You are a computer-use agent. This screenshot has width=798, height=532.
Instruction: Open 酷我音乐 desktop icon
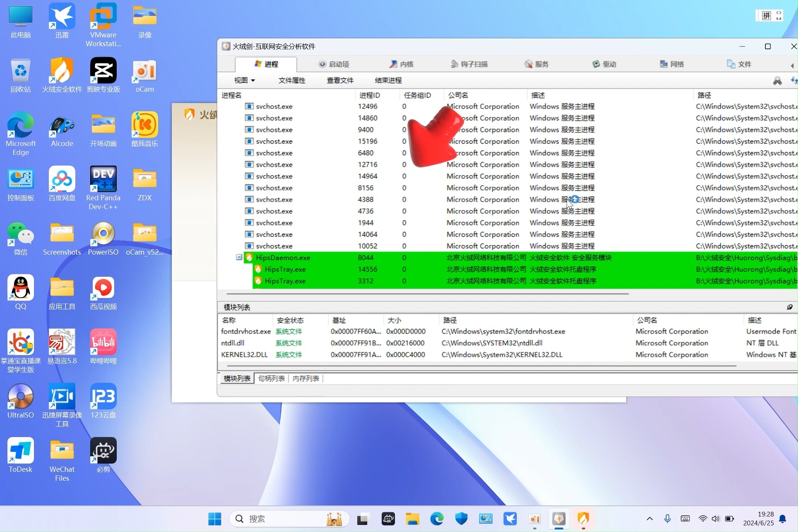[x=145, y=130]
